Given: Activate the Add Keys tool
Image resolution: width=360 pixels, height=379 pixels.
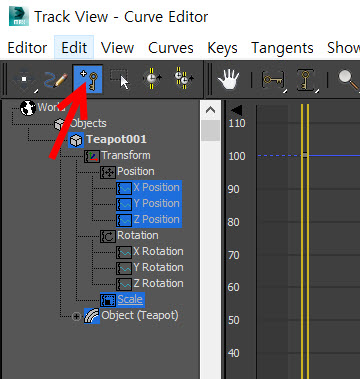Looking at the screenshot, I should tap(88, 80).
